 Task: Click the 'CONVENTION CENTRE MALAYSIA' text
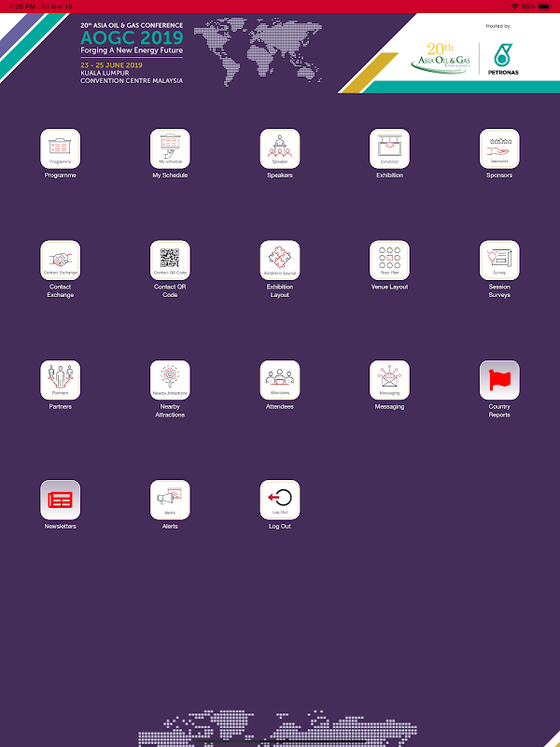132,81
